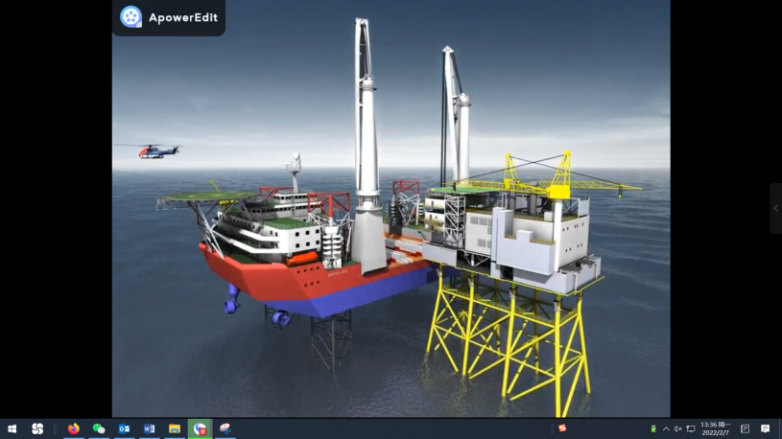782x439 pixels.
Task: Open the Windows Start menu
Action: click(12, 429)
